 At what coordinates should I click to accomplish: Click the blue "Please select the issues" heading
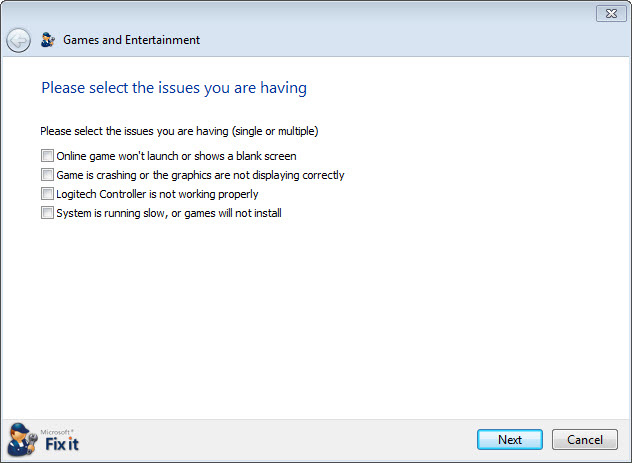point(174,88)
